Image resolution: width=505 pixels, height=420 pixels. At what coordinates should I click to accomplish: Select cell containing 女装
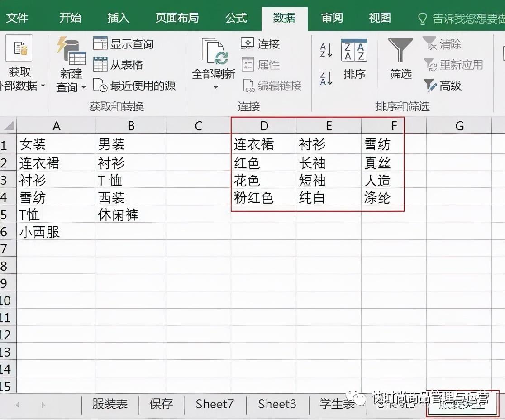(56, 144)
